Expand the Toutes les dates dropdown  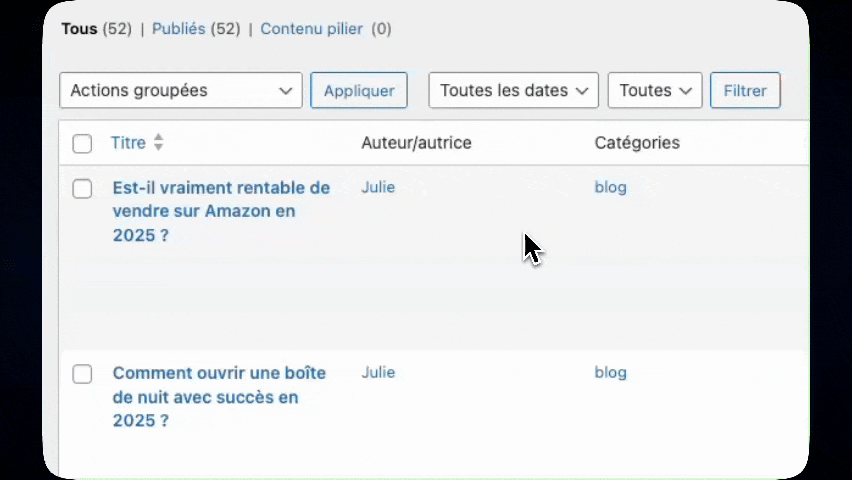pyautogui.click(x=513, y=90)
